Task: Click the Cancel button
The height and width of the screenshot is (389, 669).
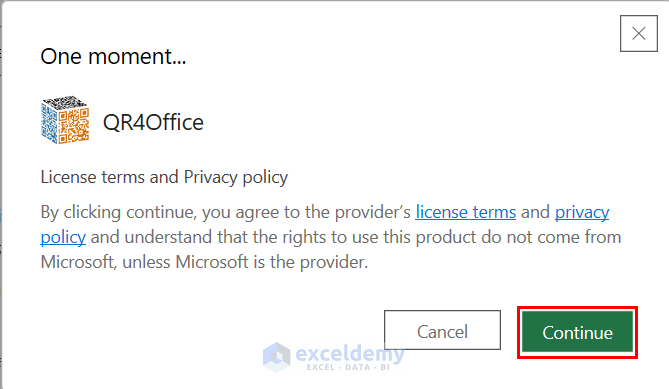Action: pyautogui.click(x=442, y=330)
